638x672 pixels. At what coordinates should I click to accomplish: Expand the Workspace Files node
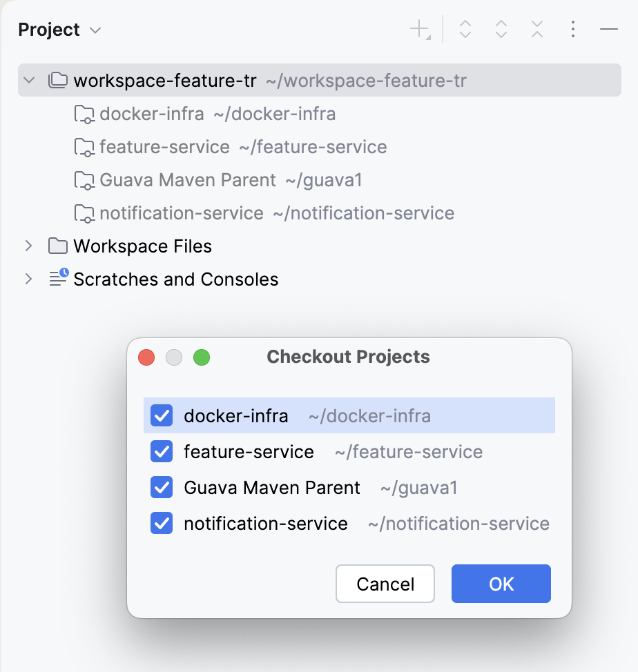click(x=29, y=246)
